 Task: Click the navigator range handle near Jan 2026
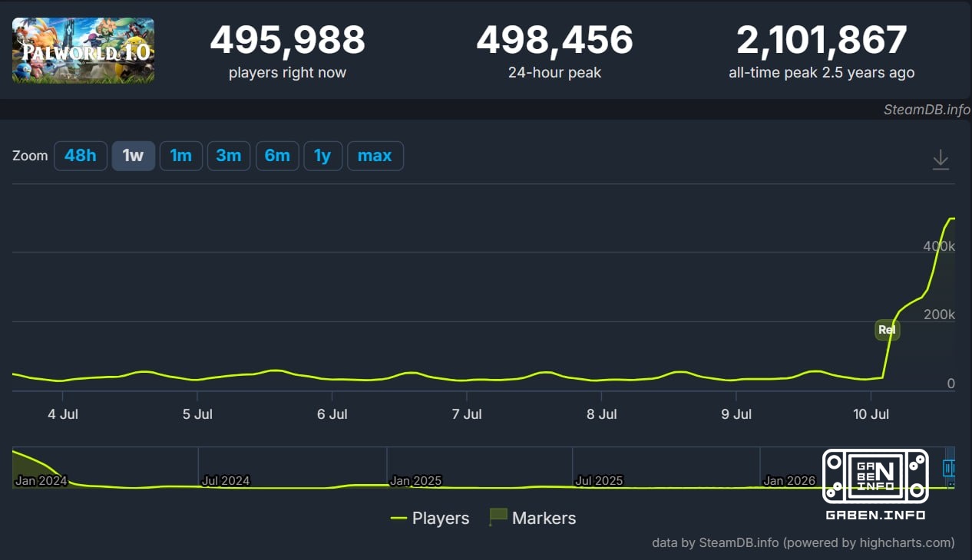pos(950,468)
